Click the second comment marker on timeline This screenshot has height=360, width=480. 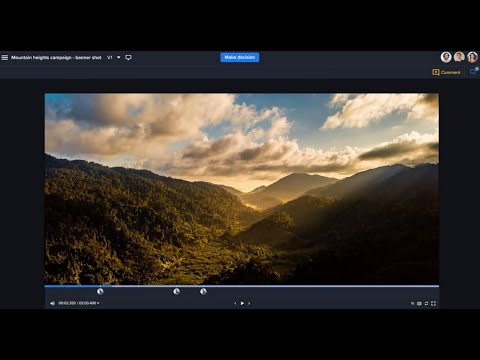(177, 291)
